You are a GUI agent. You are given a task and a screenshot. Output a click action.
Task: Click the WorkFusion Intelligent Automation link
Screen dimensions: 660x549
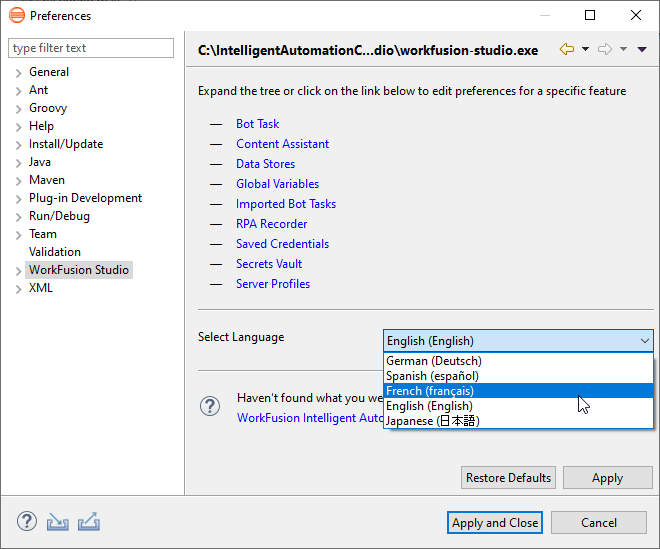click(x=310, y=418)
